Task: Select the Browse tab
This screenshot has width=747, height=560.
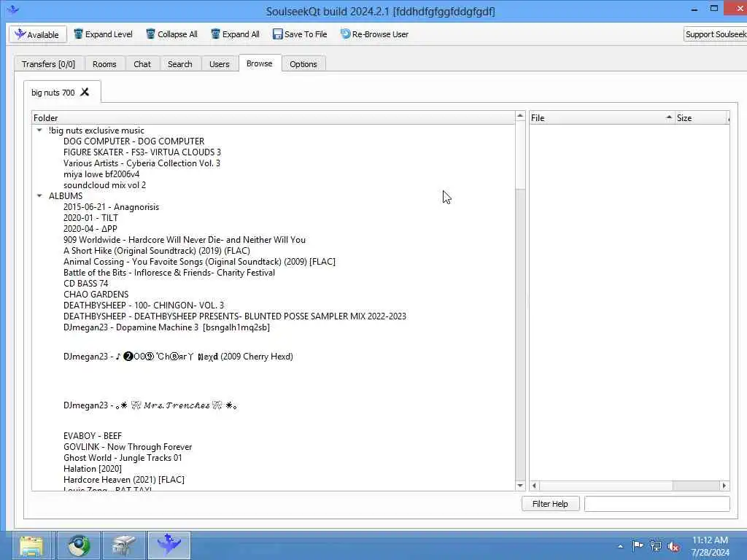Action: [x=260, y=63]
